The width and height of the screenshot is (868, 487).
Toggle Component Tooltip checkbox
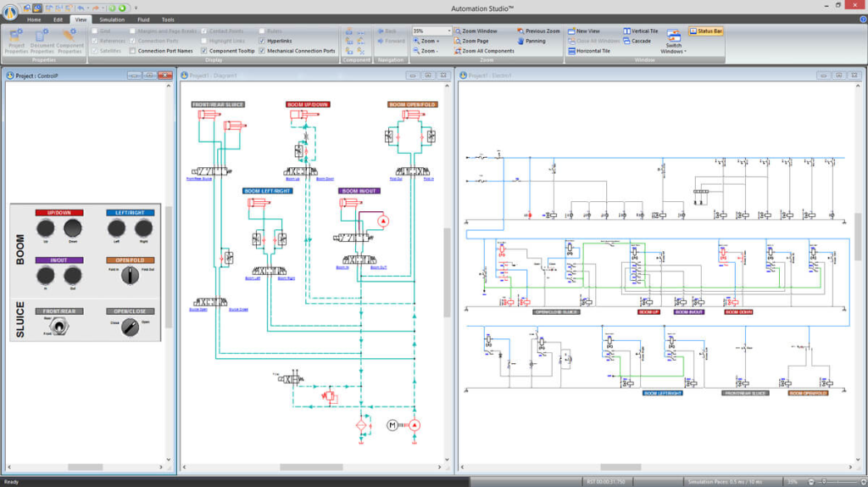(x=203, y=51)
